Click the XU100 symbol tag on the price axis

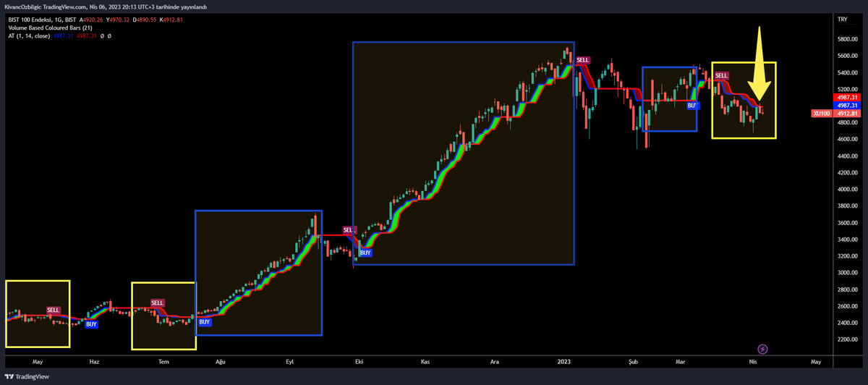821,114
